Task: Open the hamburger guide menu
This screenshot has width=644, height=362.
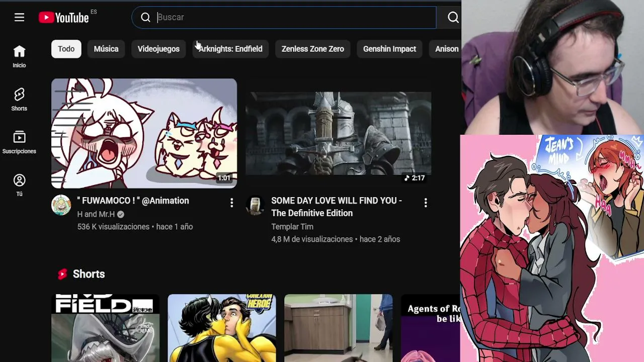Action: pyautogui.click(x=19, y=18)
